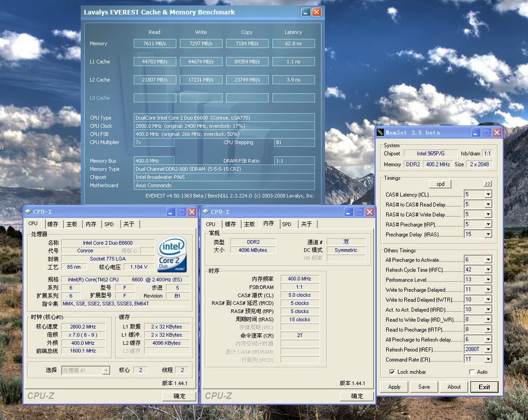Click the Intel Core 2 Duo logo

click(x=172, y=255)
